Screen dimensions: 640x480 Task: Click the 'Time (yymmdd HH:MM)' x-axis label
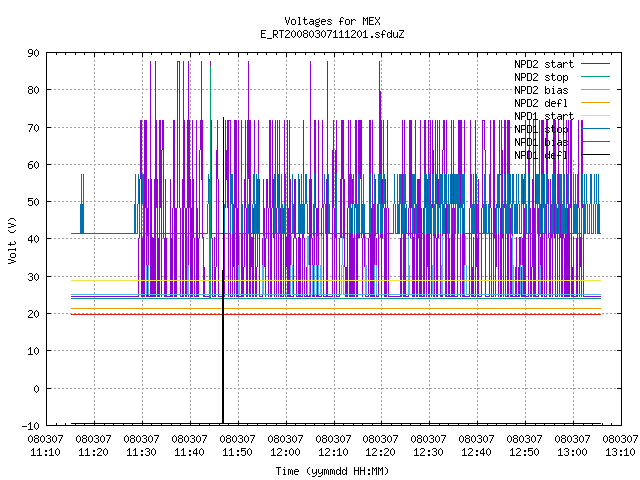click(x=332, y=471)
